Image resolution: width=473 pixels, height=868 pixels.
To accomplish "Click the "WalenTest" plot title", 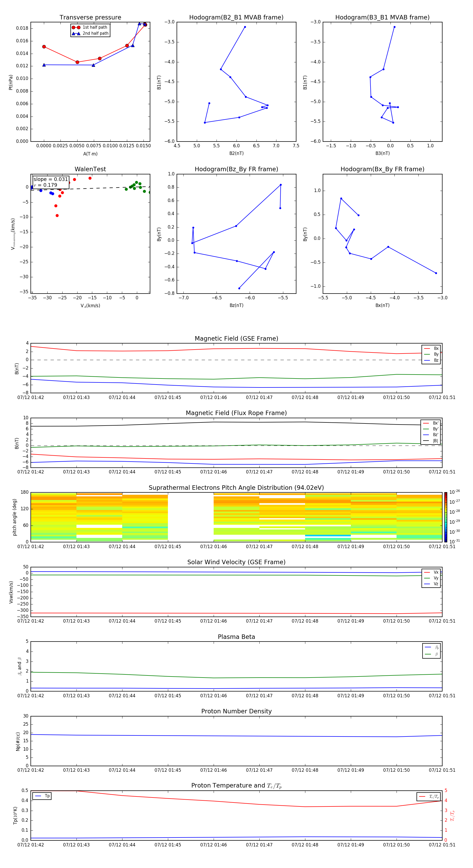I will [x=90, y=169].
